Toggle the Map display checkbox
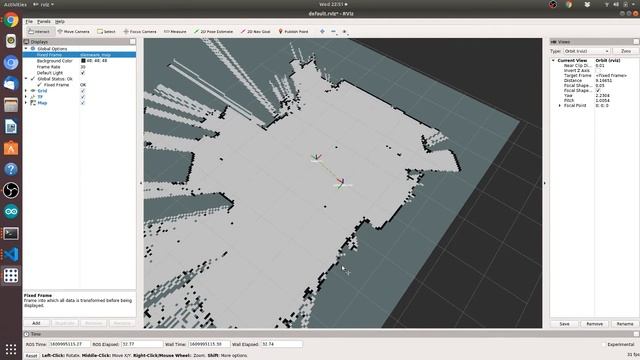Screen dimensions: 640x360 click(x=83, y=103)
